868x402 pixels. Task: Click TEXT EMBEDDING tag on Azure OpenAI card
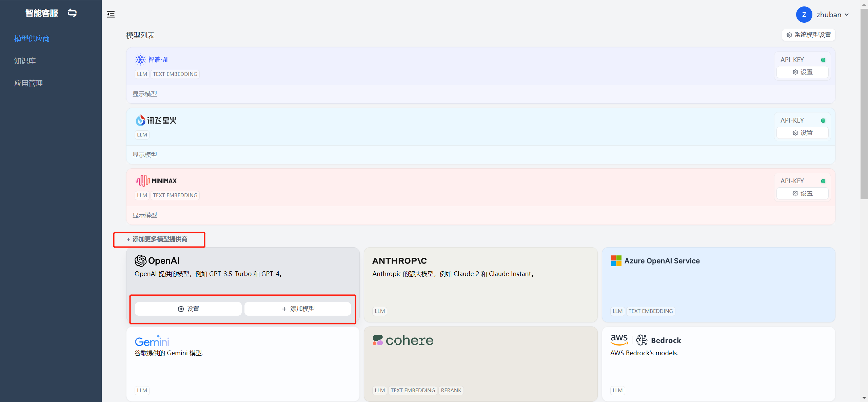pos(651,311)
